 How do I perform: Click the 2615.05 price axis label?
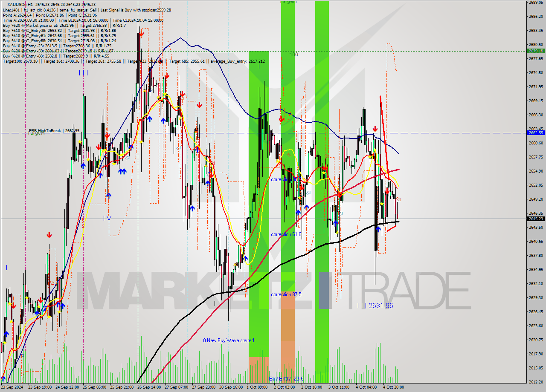point(536,368)
